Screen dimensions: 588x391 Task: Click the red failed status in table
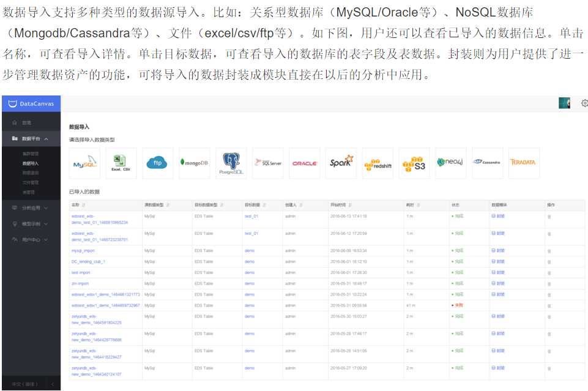(458, 305)
